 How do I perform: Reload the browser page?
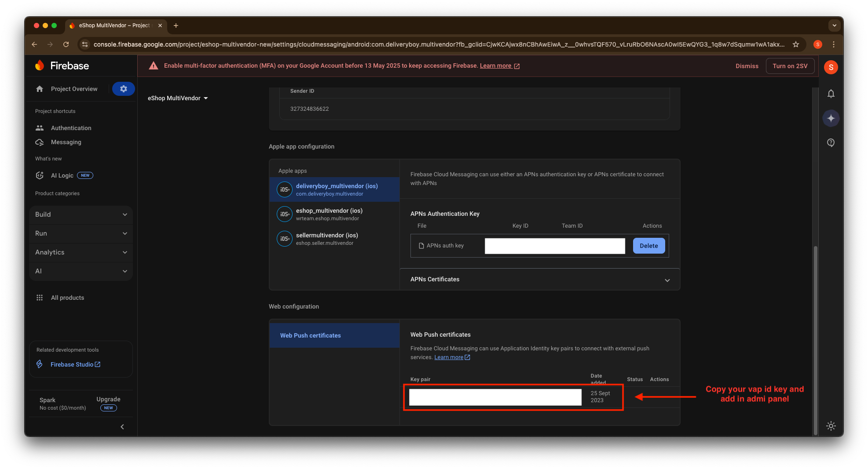66,44
